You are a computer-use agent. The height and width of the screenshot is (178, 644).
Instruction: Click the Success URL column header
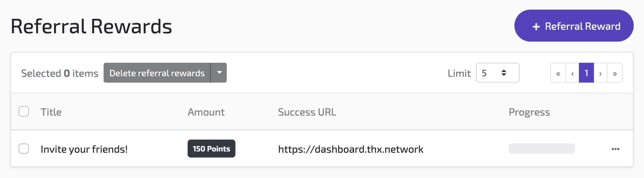click(307, 112)
